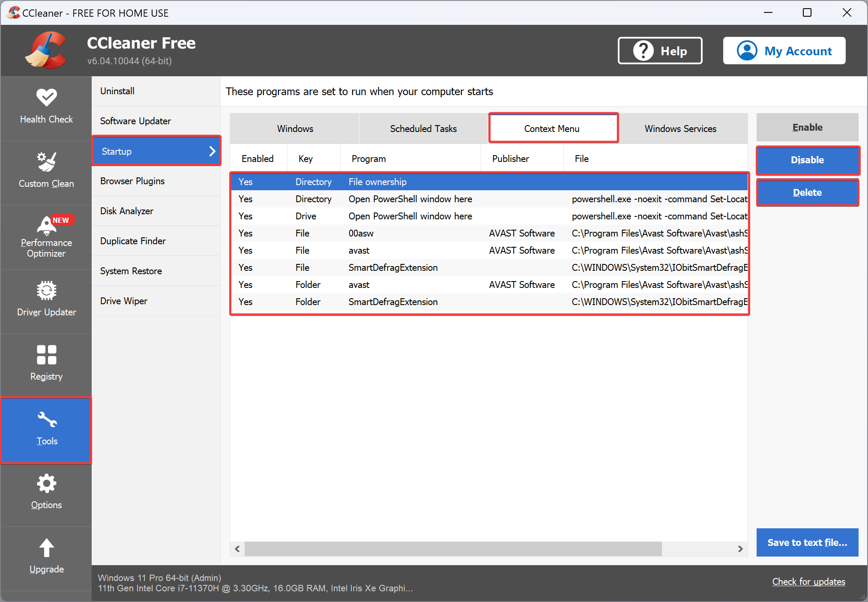Open System Restore tool

point(156,271)
